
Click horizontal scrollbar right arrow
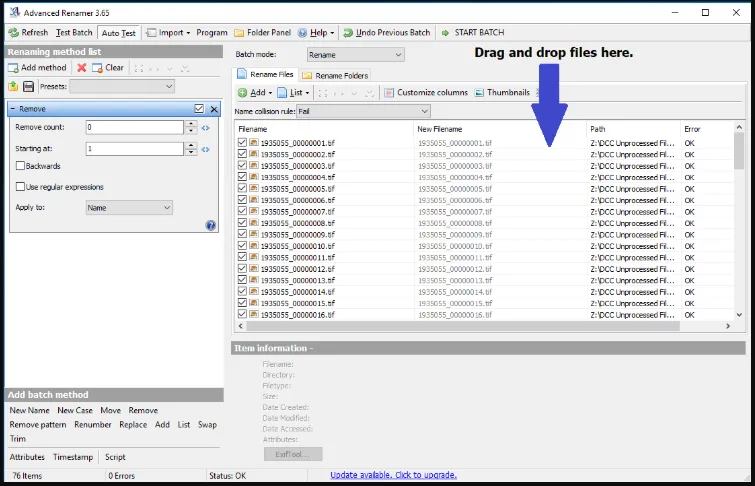[x=728, y=326]
